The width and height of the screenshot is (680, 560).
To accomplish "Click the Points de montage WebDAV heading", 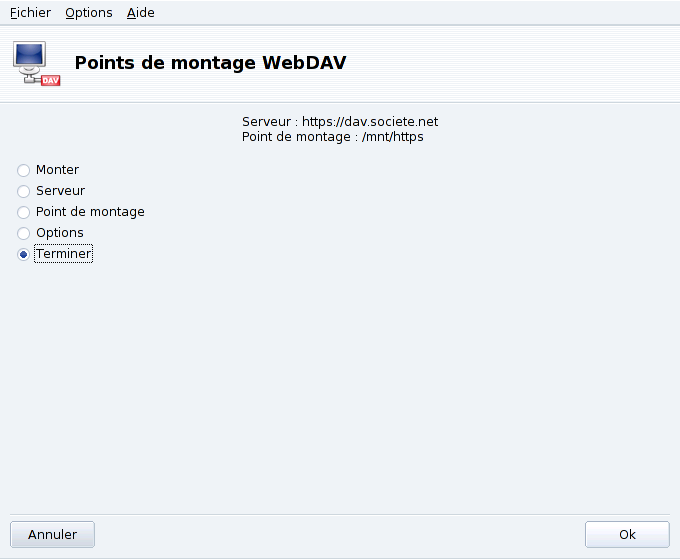I will 210,64.
